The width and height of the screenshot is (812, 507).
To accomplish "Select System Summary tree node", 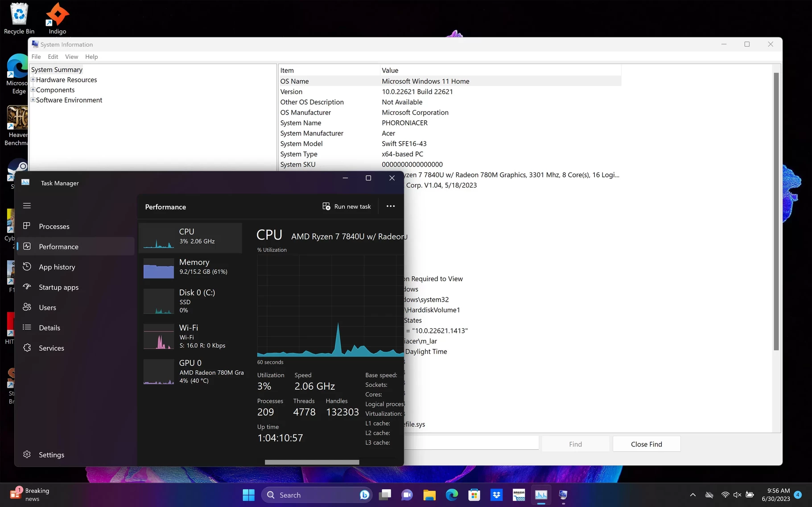I will pyautogui.click(x=57, y=70).
